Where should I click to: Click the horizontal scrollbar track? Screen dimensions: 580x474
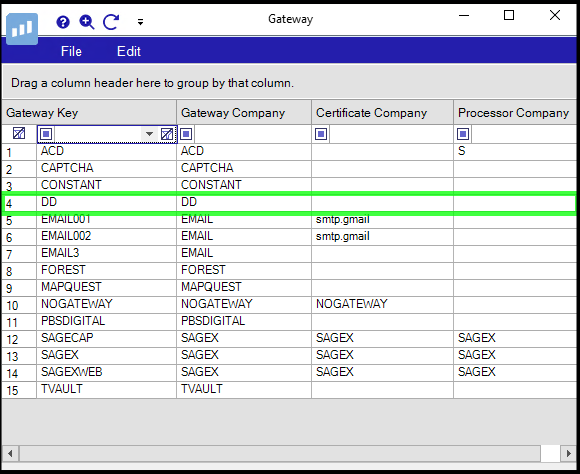coord(280,453)
